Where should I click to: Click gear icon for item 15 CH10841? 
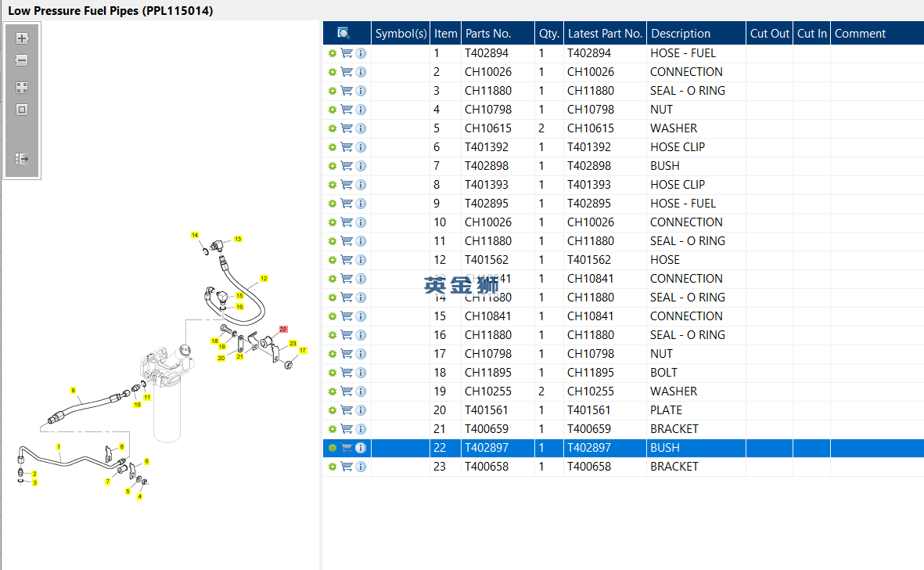333,316
